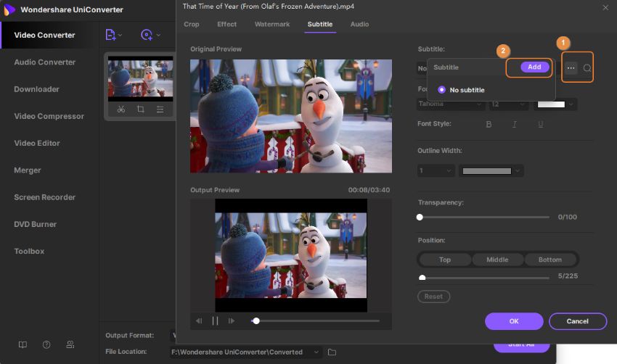Close the subtitle editing dialog
The width and height of the screenshot is (617, 364).
[x=605, y=7]
